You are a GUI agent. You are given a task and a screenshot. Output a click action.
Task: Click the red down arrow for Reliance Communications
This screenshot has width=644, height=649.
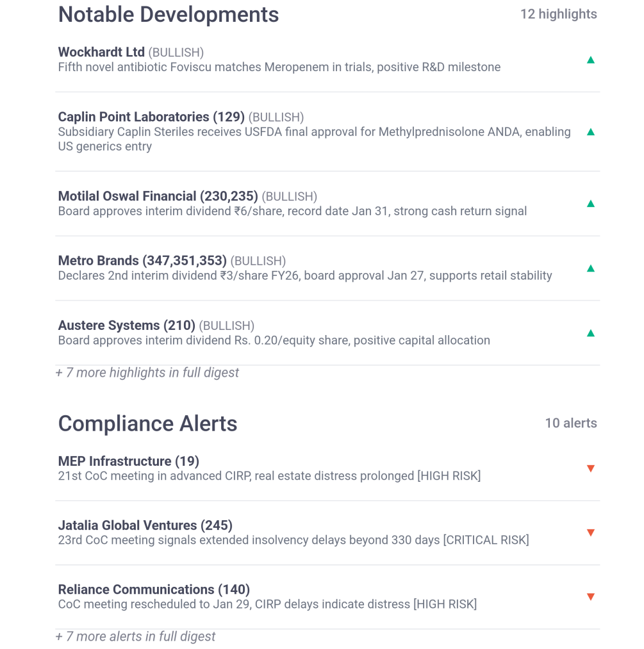click(x=591, y=597)
